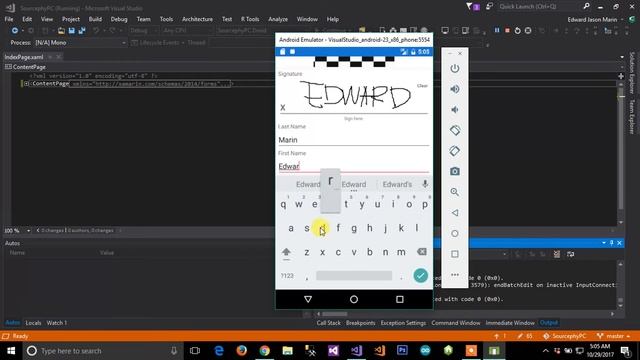
Task: Open the Any CPU platform dropdown
Action: (x=187, y=31)
